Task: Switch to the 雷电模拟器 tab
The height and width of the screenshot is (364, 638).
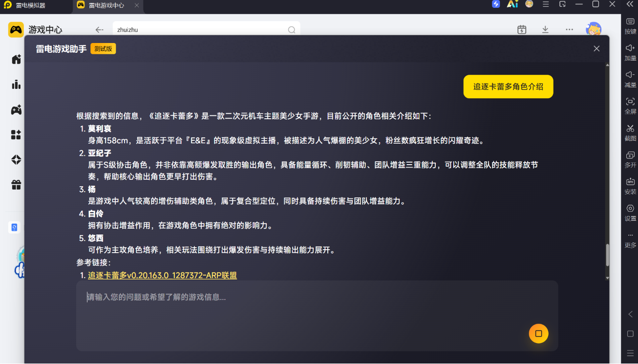Action: (x=30, y=5)
